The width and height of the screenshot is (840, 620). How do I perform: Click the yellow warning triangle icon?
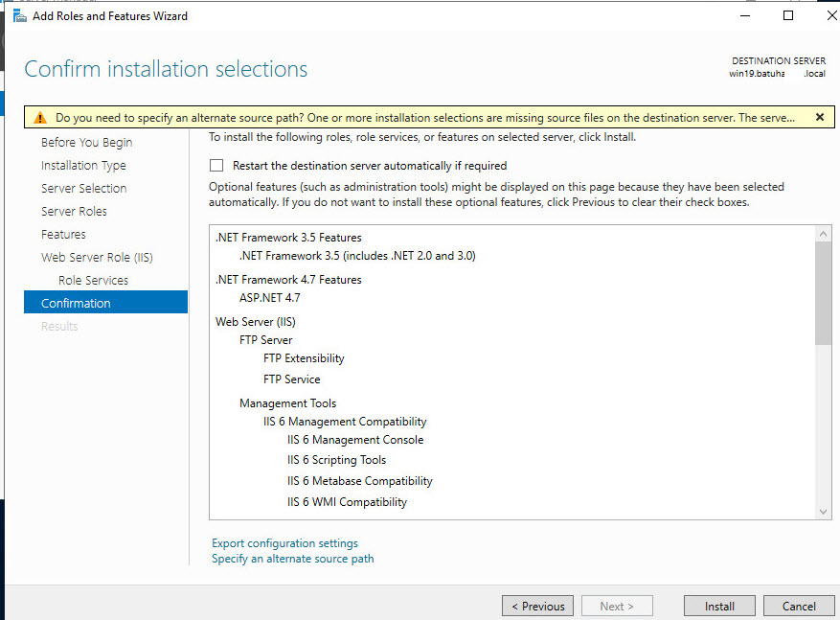39,118
